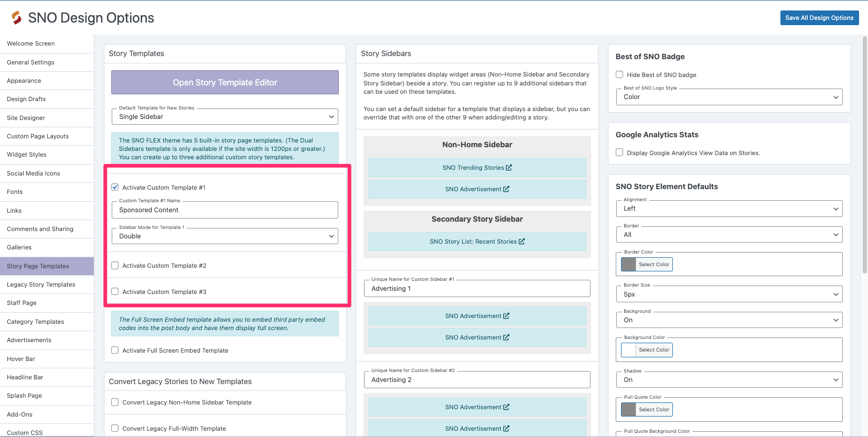Open the Alignment dropdown set to Left
Image resolution: width=868 pixels, height=437 pixels.
(x=730, y=209)
